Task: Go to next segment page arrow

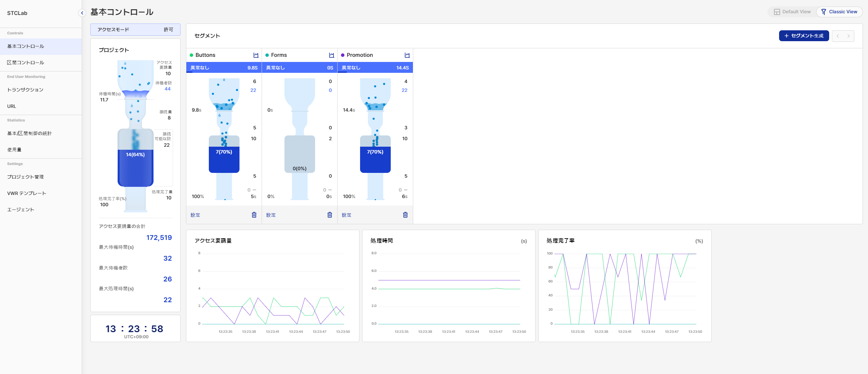Action: tap(849, 36)
